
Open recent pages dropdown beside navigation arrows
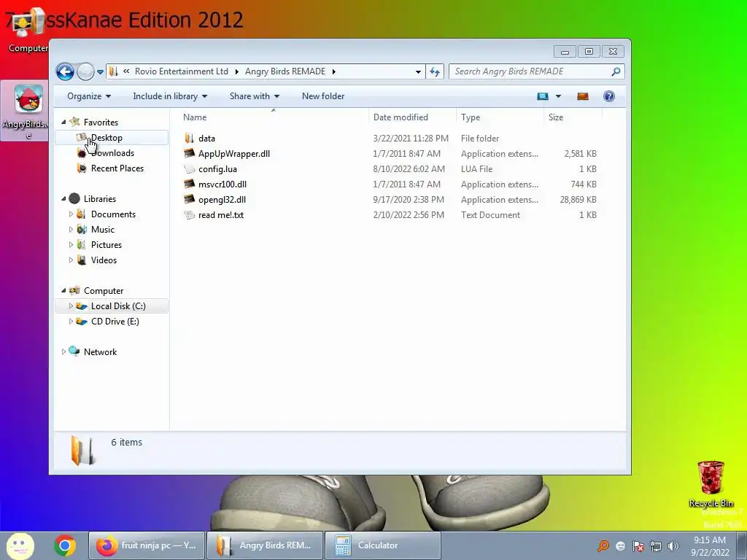[100, 72]
